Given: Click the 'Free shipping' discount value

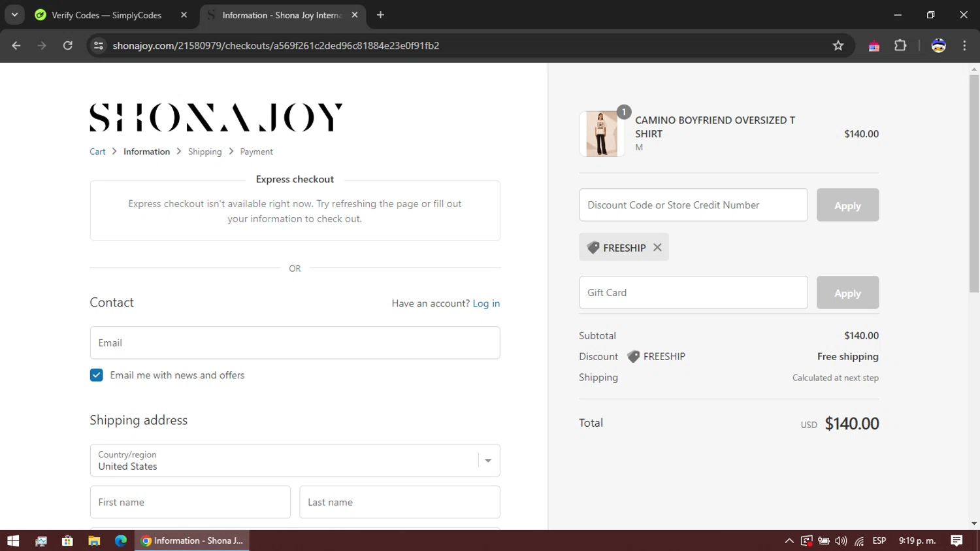Looking at the screenshot, I should coord(847,357).
